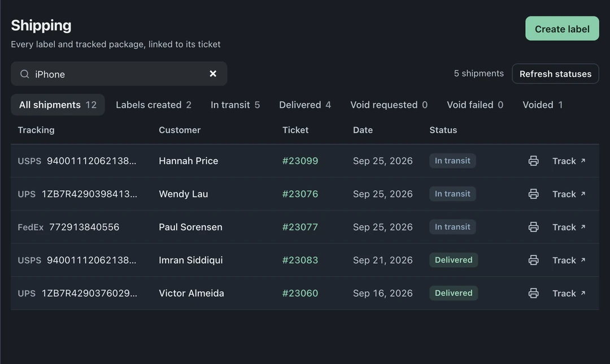Image resolution: width=610 pixels, height=364 pixels.
Task: Select the All shipments tab
Action: pyautogui.click(x=58, y=104)
